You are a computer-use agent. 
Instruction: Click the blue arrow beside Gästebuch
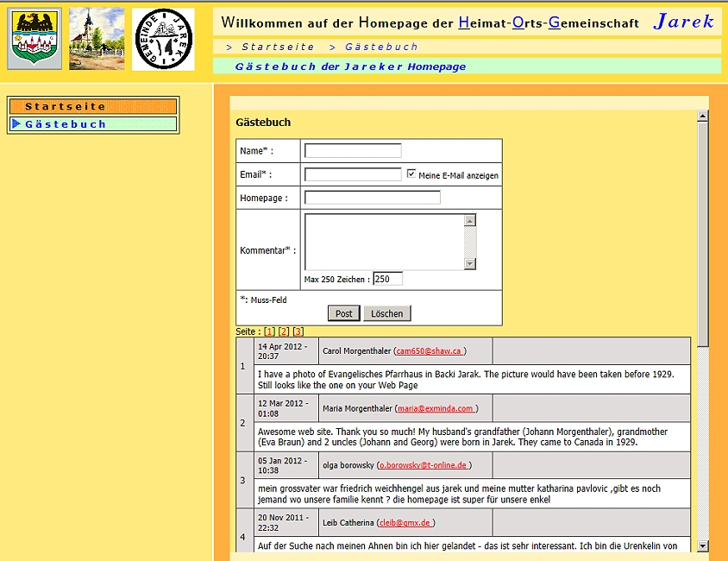pos(16,123)
